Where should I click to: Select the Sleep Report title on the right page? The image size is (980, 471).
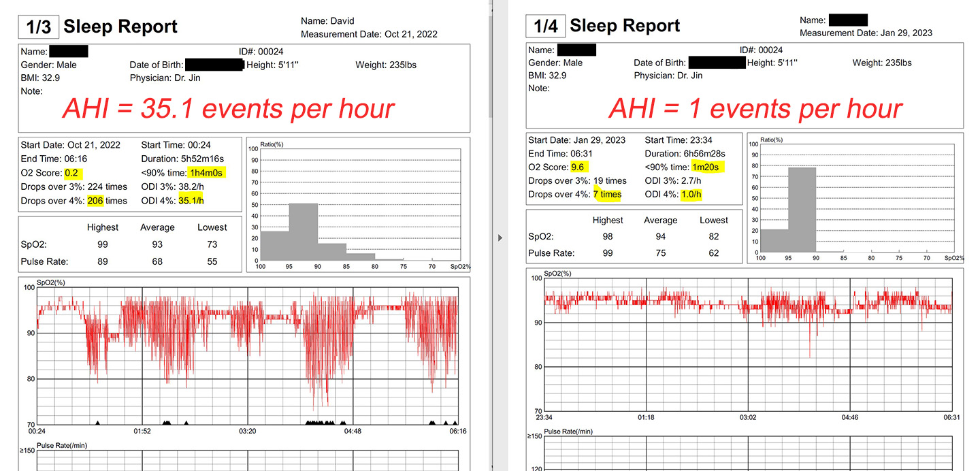625,25
